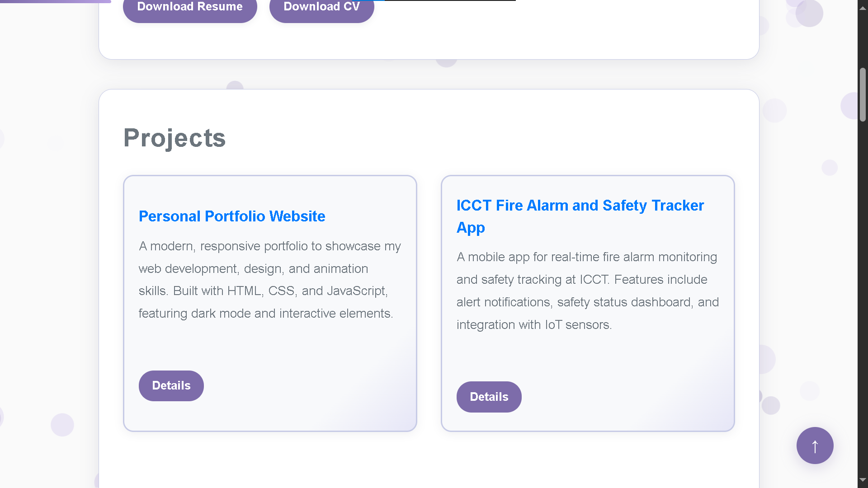Screen dimensions: 868x488
Task: Click the Projects section heading
Action: [x=174, y=138]
